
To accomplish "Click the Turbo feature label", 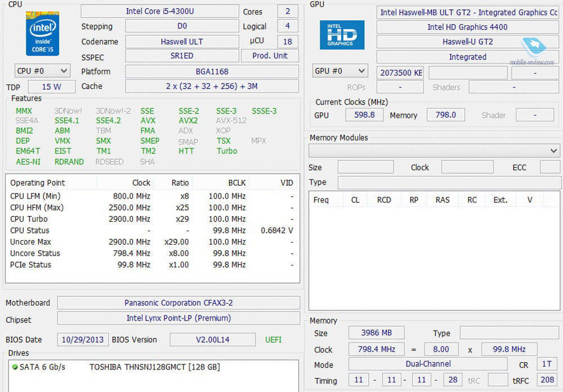I will 226,151.
